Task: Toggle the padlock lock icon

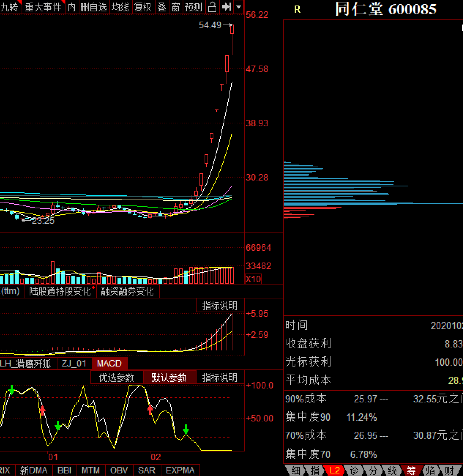Action: click(212, 7)
